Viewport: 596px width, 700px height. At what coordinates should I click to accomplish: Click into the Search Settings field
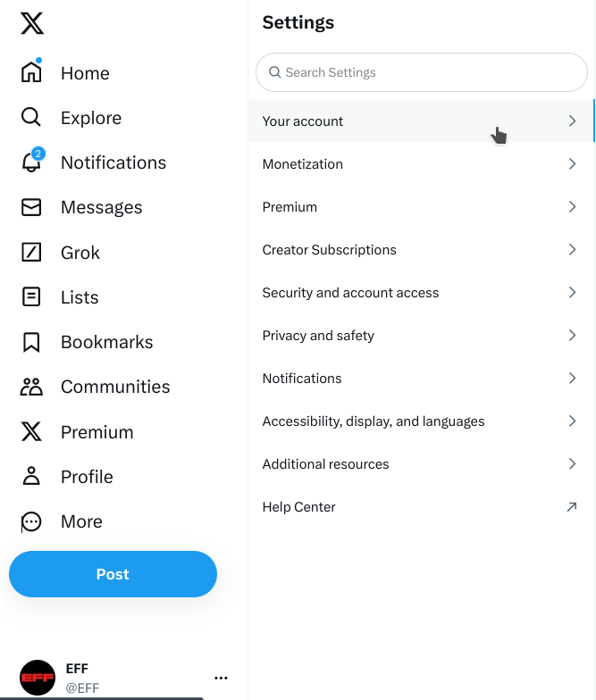[x=421, y=72]
